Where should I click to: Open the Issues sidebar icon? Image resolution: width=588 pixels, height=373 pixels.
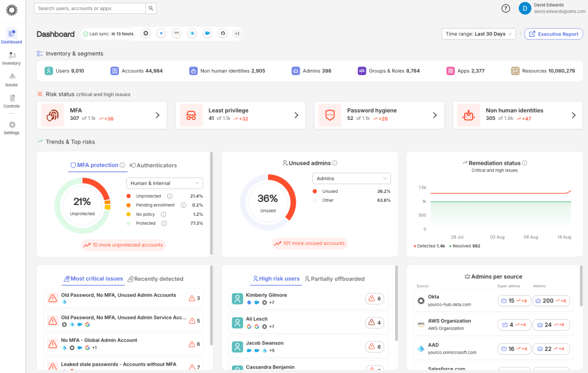pos(11,79)
